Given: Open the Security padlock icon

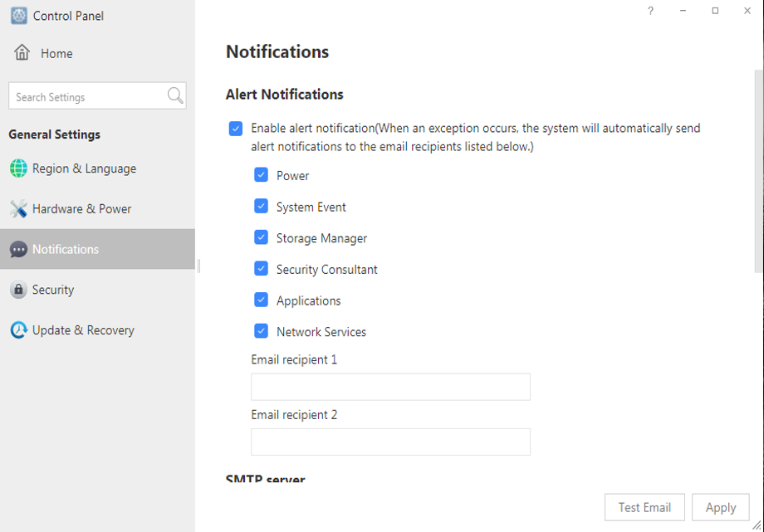Looking at the screenshot, I should 18,290.
